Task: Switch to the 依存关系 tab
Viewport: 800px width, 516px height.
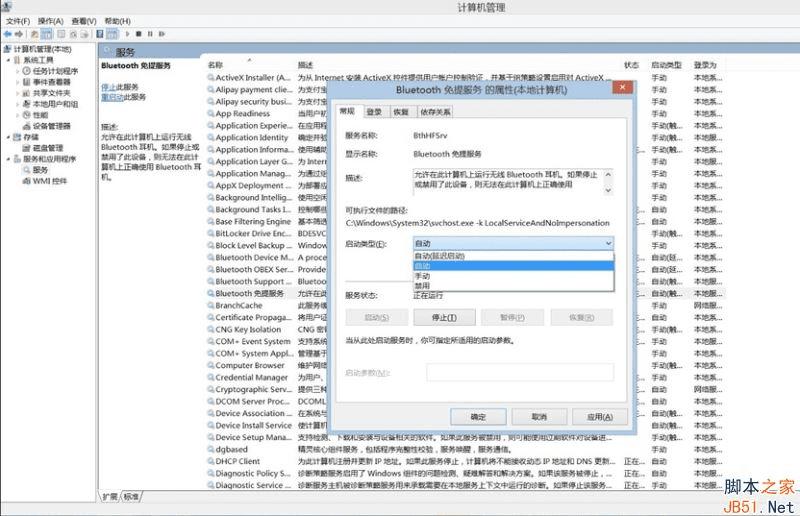Action: pos(435,112)
